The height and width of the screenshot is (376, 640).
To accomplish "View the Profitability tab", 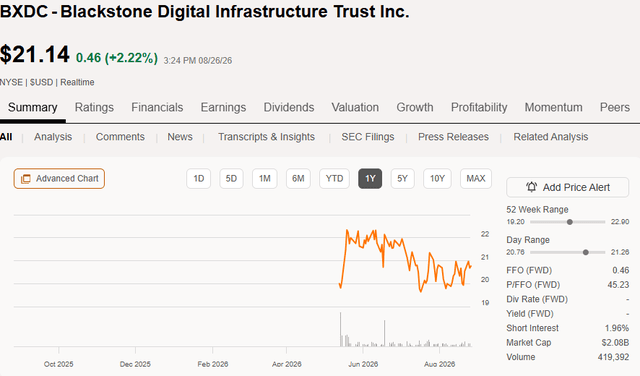I will [479, 107].
